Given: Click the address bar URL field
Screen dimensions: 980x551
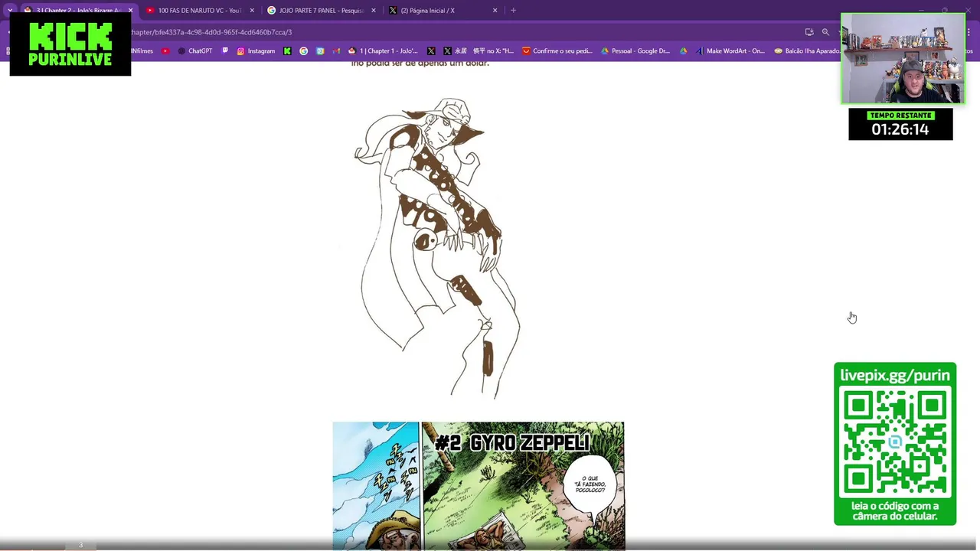Looking at the screenshot, I should click(459, 32).
